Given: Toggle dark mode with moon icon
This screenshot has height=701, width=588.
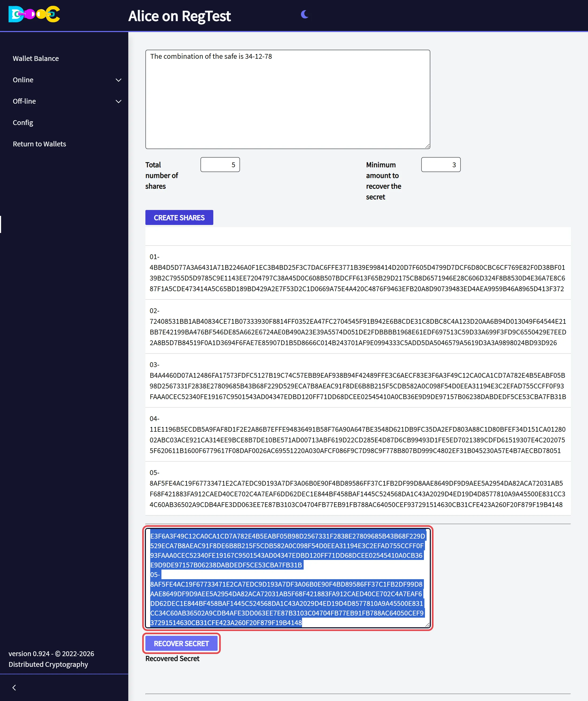Looking at the screenshot, I should (304, 14).
